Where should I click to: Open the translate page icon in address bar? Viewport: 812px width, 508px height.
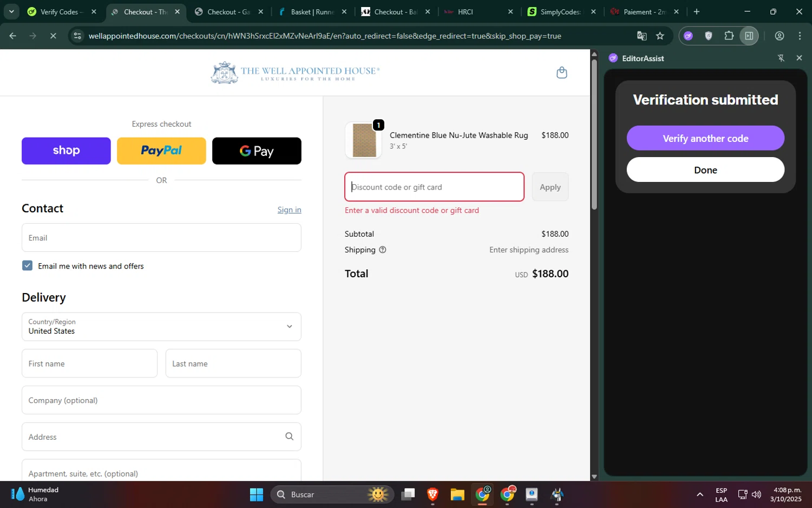641,36
